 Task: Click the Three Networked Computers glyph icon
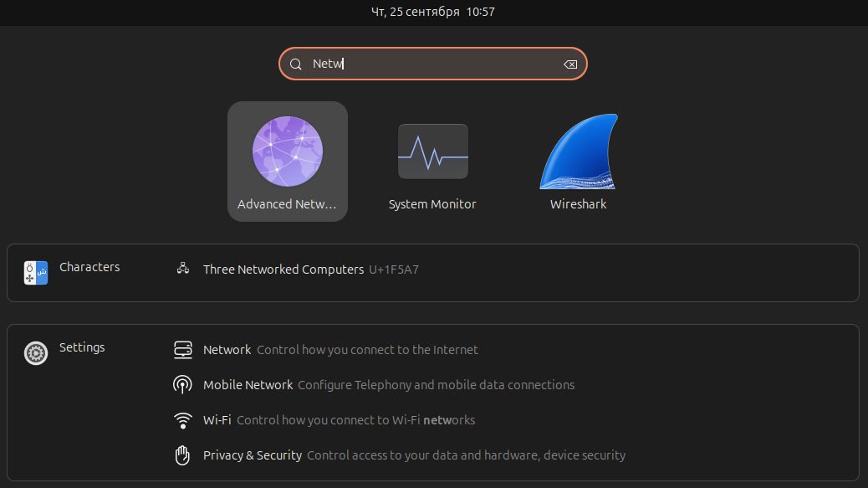(182, 270)
